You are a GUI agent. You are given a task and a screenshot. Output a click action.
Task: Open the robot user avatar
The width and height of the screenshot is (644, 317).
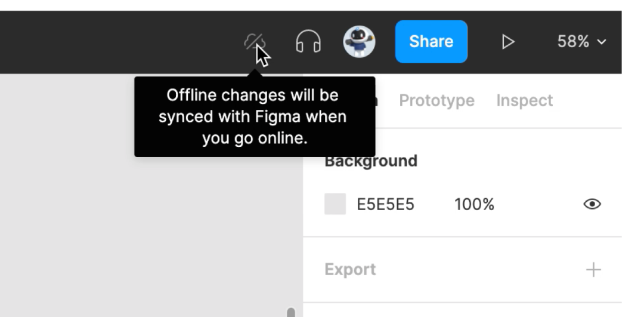coord(360,42)
